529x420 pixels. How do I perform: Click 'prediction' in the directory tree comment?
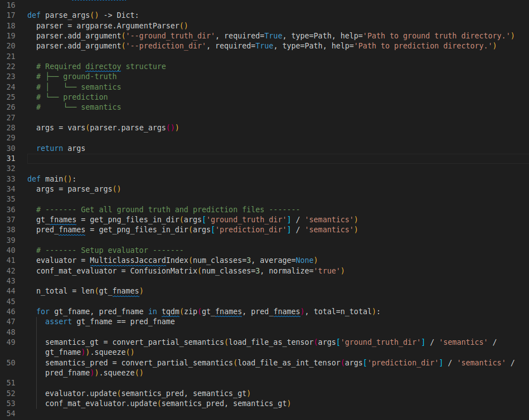[x=85, y=97]
